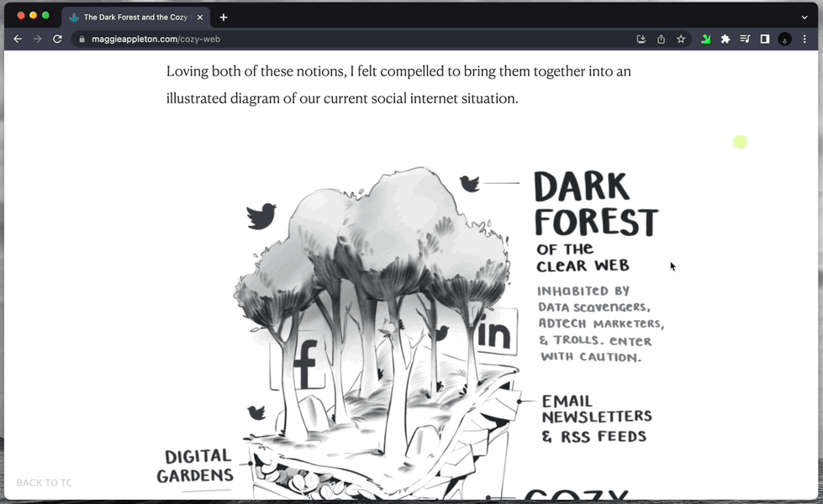Select 'The Dark Forest and the Cozy' tab
The width and height of the screenshot is (823, 504).
click(135, 18)
